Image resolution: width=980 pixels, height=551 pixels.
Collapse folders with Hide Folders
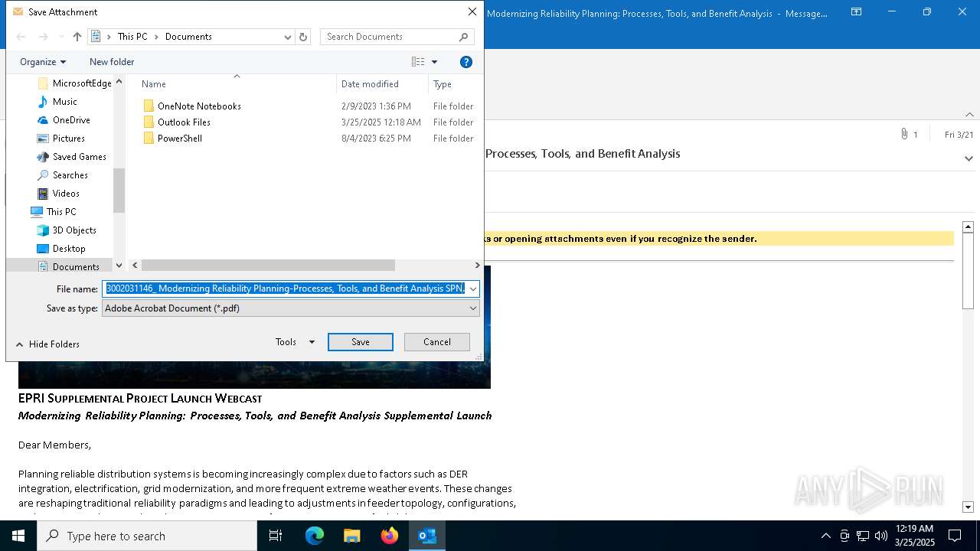click(47, 344)
